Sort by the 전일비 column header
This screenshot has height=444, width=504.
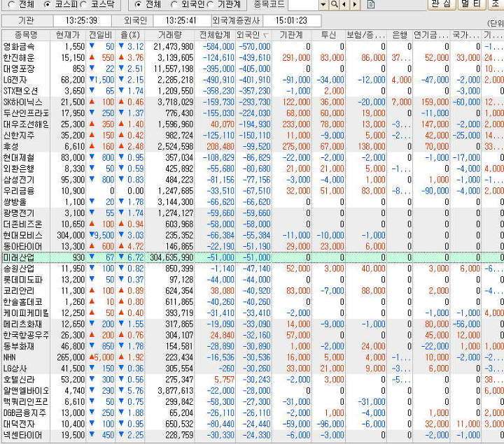pyautogui.click(x=100, y=35)
